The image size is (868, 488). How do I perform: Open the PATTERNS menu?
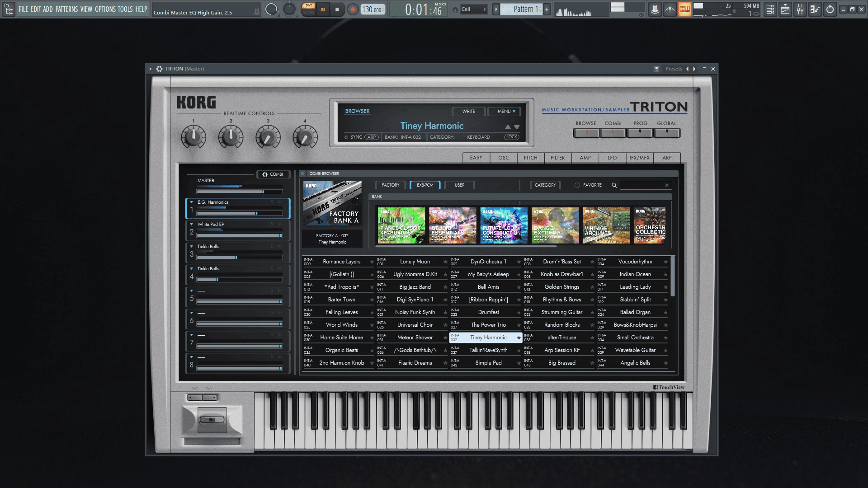point(66,9)
